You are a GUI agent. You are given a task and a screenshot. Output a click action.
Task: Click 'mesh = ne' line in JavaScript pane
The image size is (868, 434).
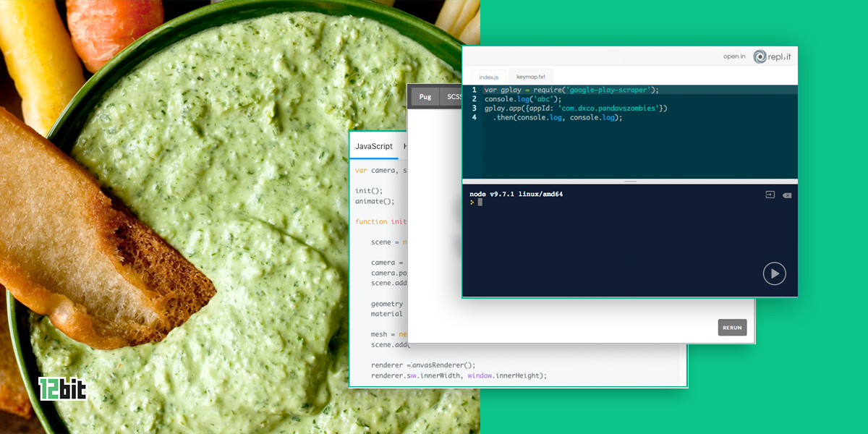tap(389, 334)
